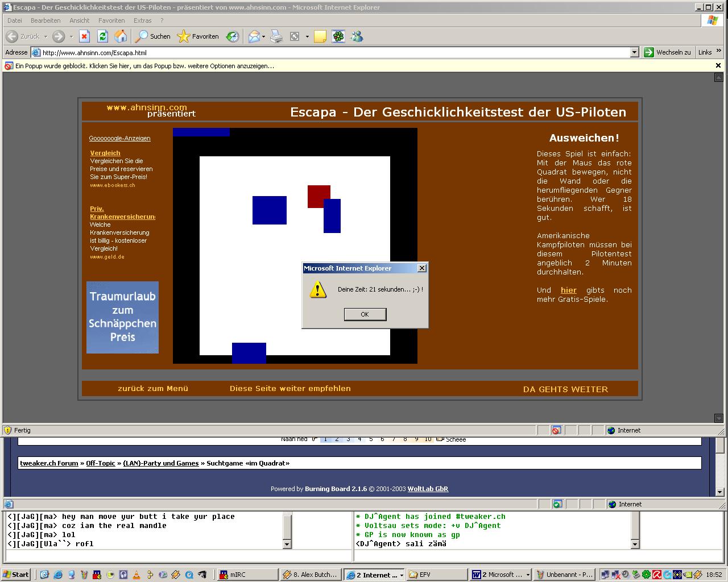Open the Ansicht menu

(80, 20)
